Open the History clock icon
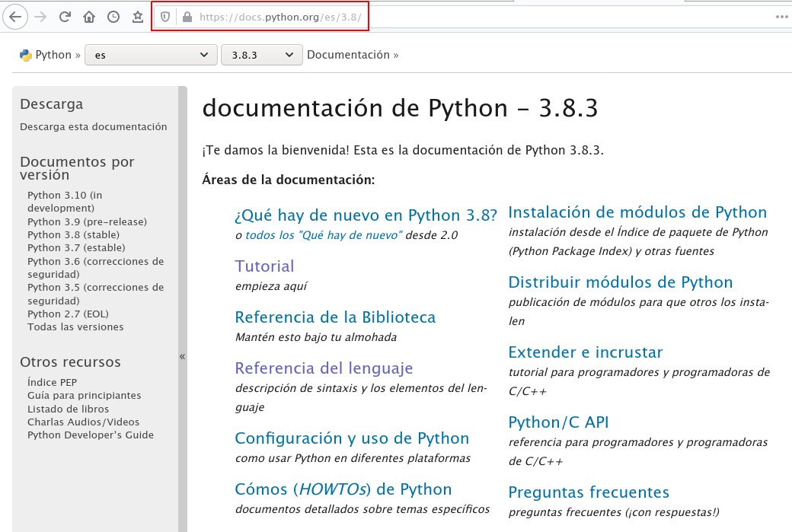Image resolution: width=792 pixels, height=532 pixels. tap(113, 18)
